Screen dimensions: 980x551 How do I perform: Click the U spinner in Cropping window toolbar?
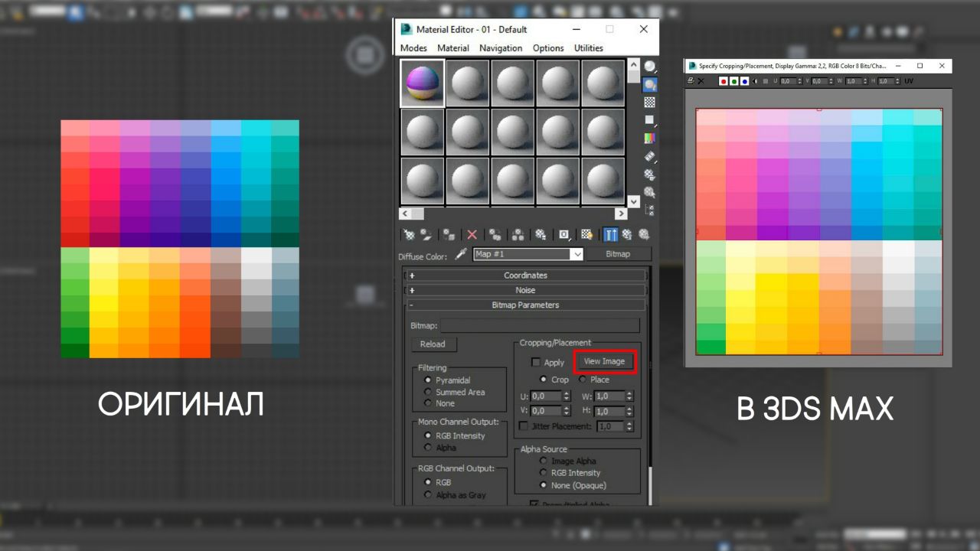(799, 81)
